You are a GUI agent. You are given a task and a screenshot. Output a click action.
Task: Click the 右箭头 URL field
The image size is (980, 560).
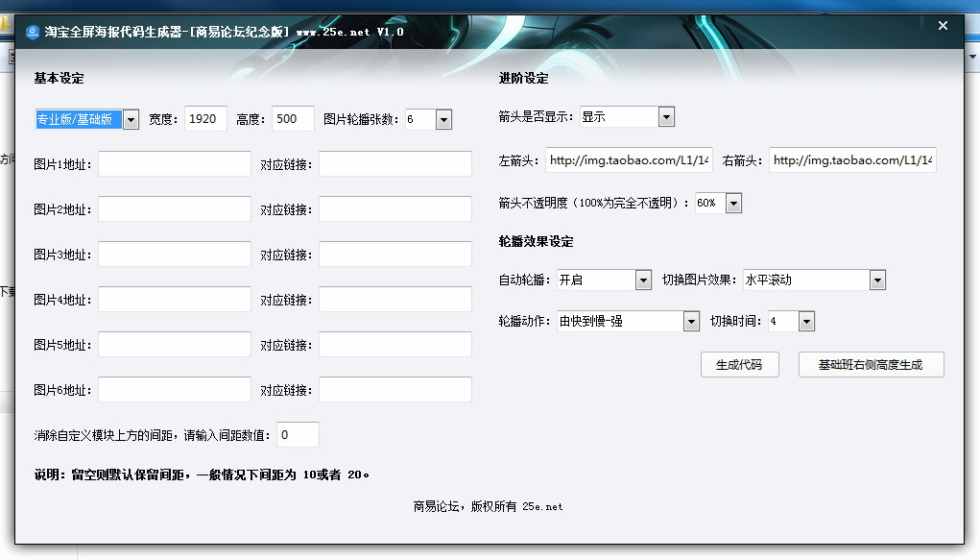click(852, 160)
